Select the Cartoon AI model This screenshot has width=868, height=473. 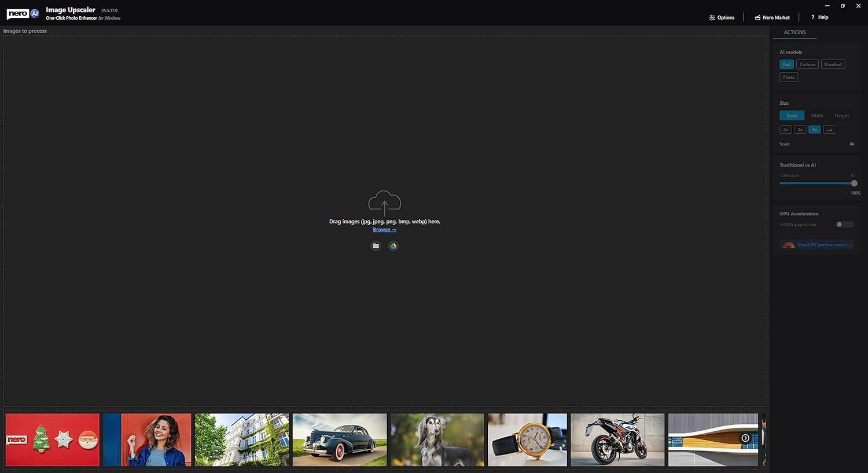[807, 64]
